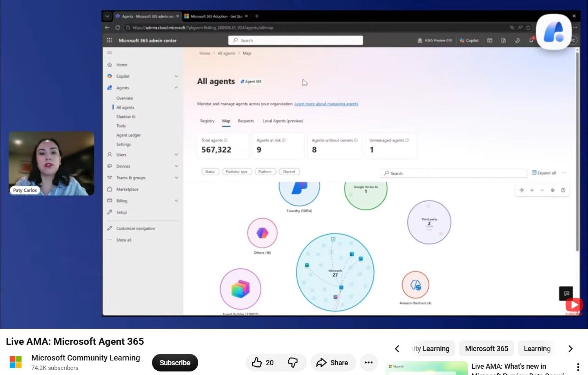The height and width of the screenshot is (375, 588).
Task: Click the info icon next to Agents at risk
Action: pos(284,140)
